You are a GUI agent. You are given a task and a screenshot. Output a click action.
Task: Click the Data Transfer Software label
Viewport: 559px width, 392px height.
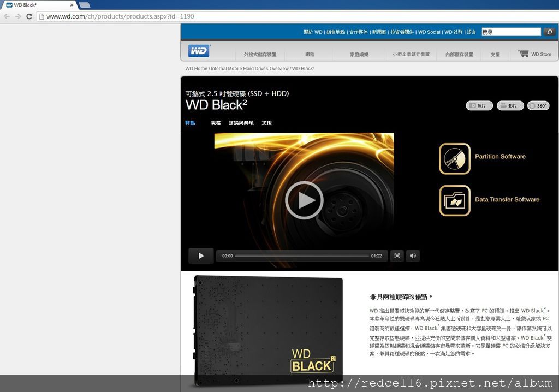tap(507, 199)
